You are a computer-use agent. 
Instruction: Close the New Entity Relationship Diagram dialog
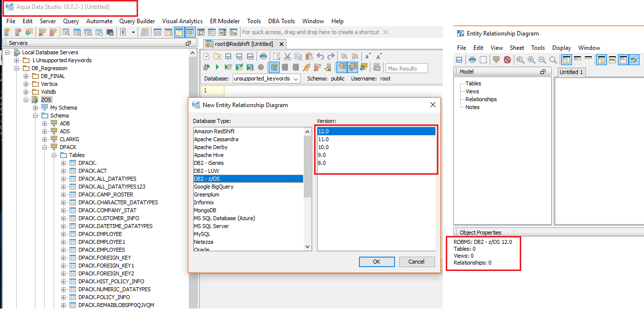(433, 105)
